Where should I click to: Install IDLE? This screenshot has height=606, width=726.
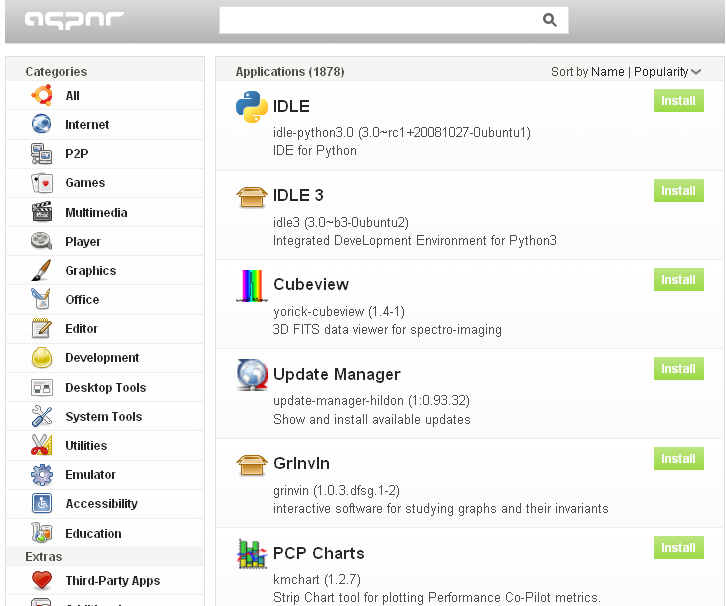[x=679, y=100]
